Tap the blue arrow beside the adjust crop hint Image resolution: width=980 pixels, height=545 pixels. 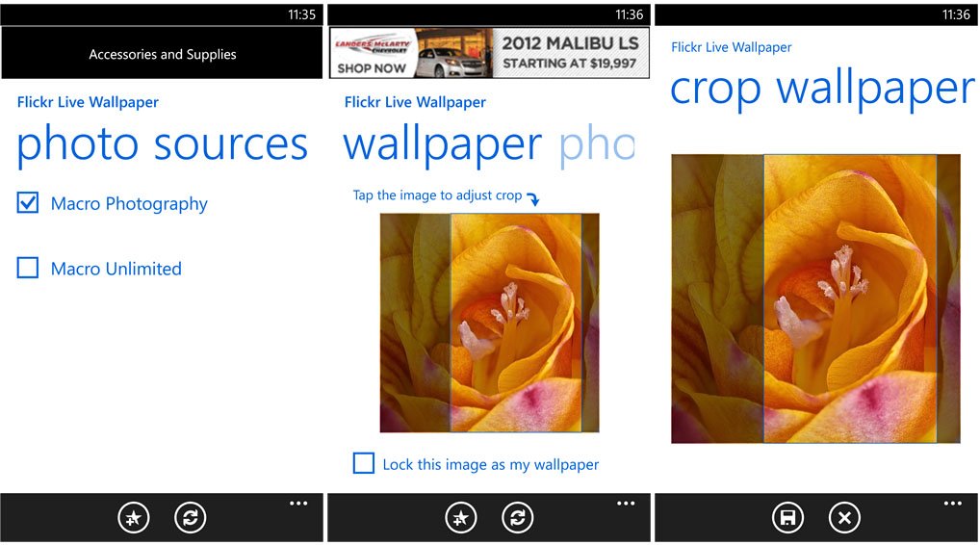(533, 198)
